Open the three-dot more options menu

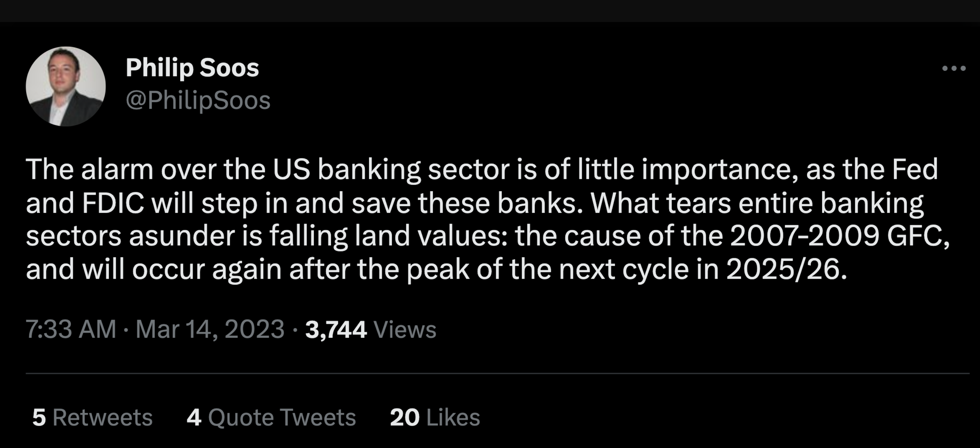click(953, 68)
